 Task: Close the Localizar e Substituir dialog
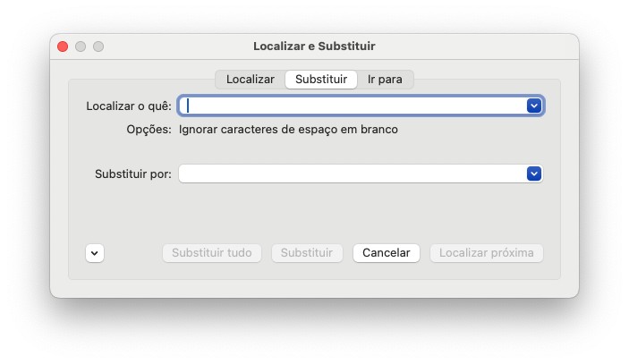tap(63, 46)
